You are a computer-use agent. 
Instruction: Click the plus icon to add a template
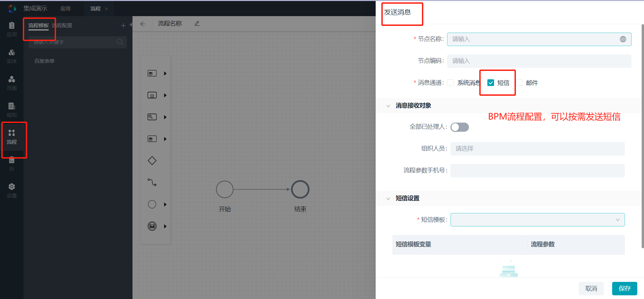pos(123,26)
